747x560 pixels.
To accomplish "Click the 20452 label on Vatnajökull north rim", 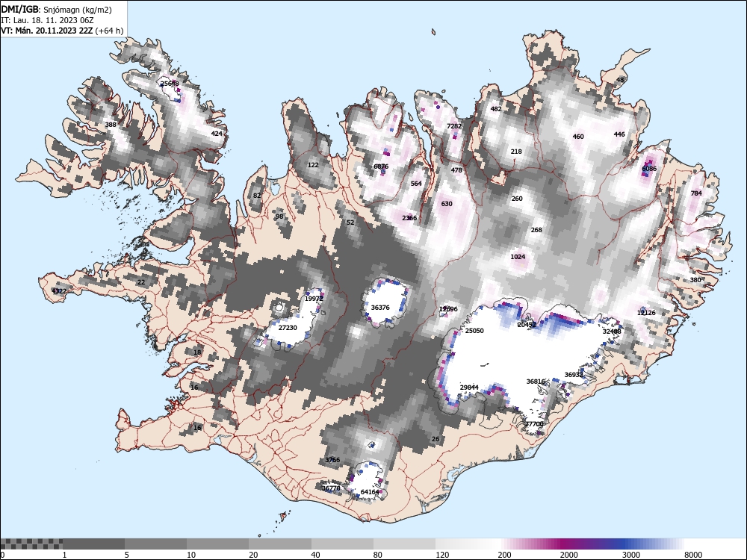I will [x=527, y=325].
